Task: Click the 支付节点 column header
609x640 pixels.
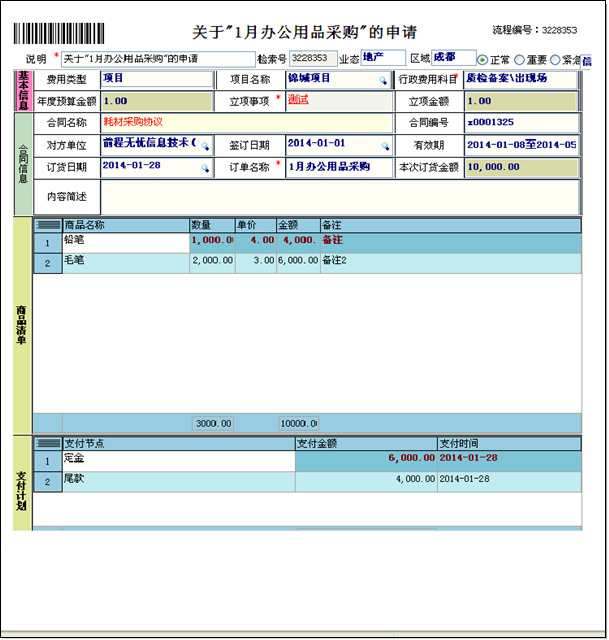Action: [179, 443]
